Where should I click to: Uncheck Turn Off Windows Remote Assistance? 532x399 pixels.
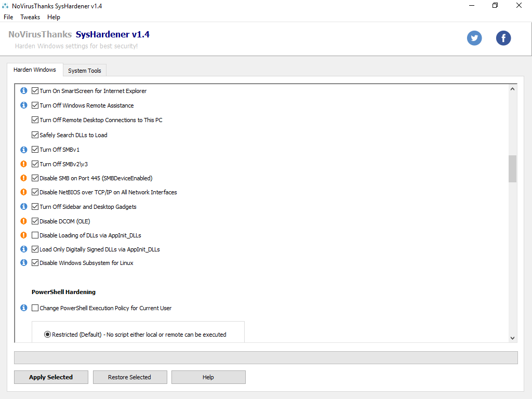click(x=35, y=105)
